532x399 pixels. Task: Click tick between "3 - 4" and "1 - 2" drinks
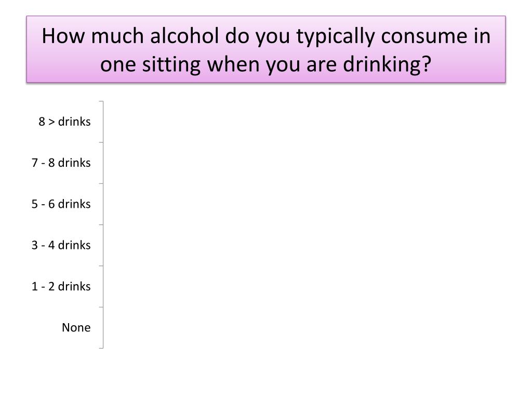tap(101, 266)
